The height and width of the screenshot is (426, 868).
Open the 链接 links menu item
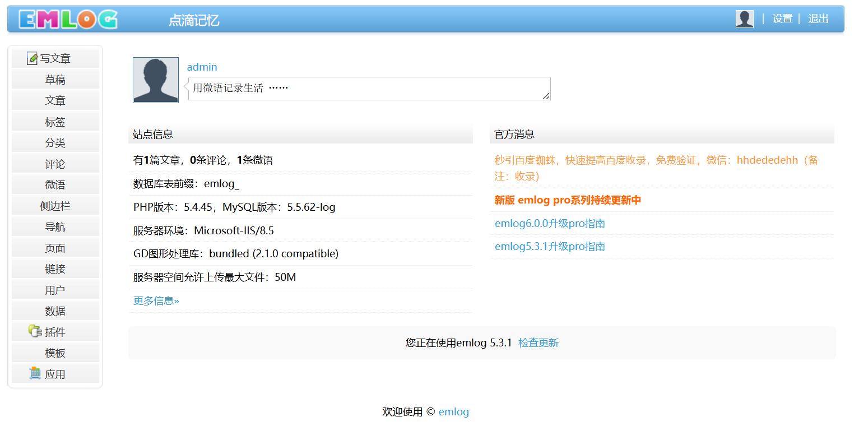point(55,269)
